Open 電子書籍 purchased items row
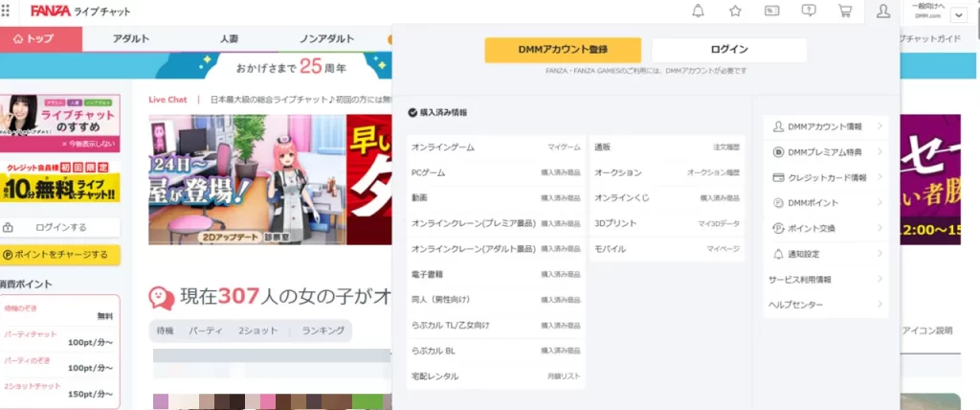Viewport: 980px width, 410px height. (x=496, y=274)
